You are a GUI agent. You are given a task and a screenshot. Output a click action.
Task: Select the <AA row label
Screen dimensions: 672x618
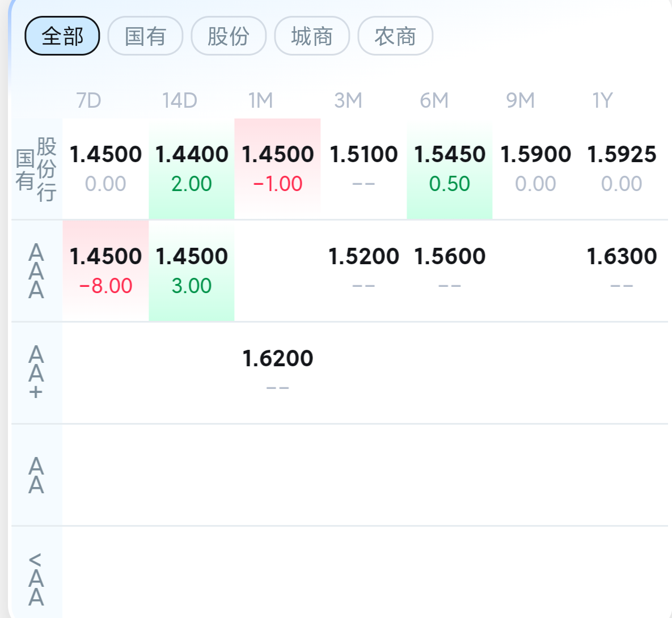point(36,578)
